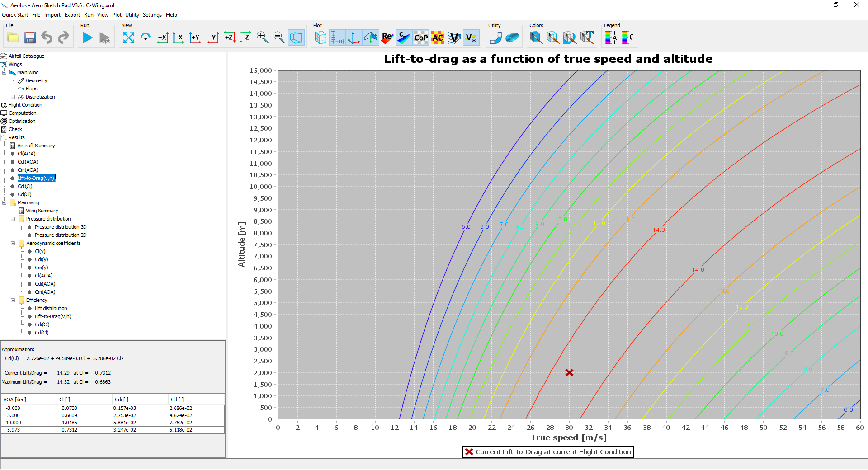The width and height of the screenshot is (868, 470).
Task: Show the CoP center of pressure
Action: tap(420, 38)
